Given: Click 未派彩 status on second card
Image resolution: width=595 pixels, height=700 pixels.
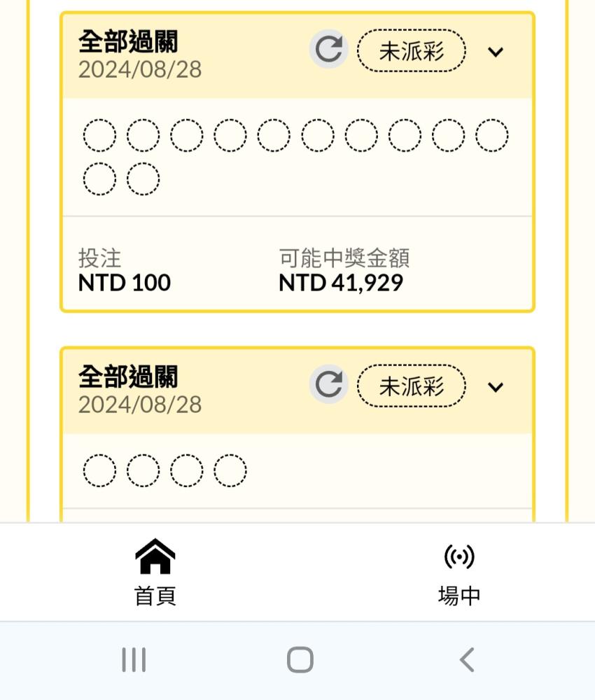Looking at the screenshot, I should (x=411, y=386).
